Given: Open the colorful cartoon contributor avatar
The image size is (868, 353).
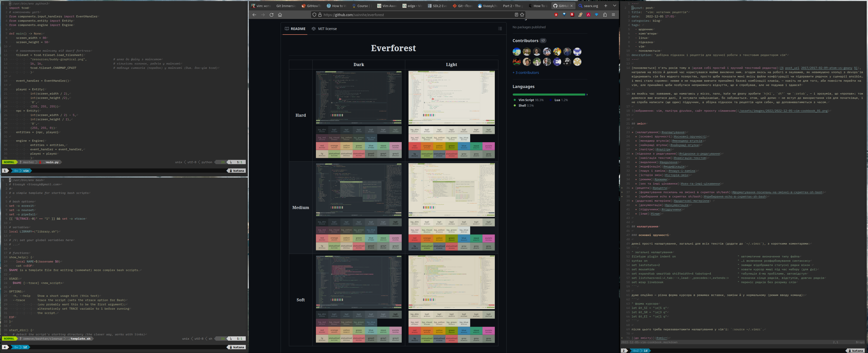Looking at the screenshot, I should click(557, 51).
